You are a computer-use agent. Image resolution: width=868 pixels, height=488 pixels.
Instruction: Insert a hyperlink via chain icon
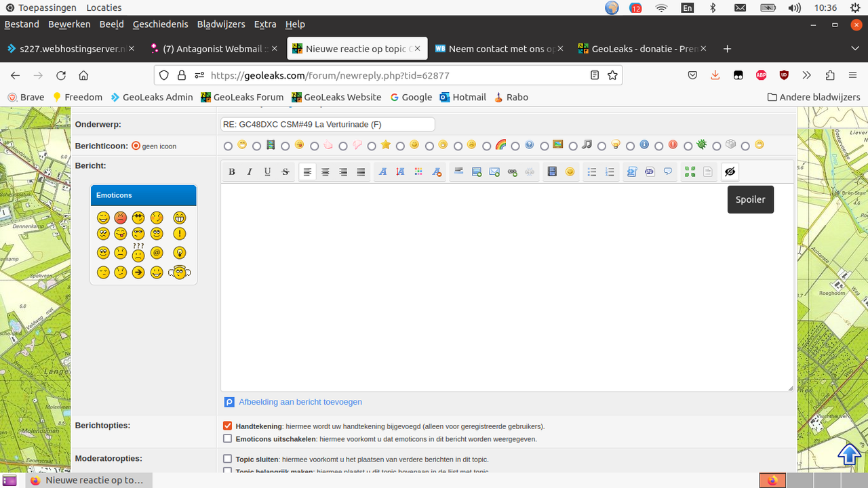pos(513,172)
